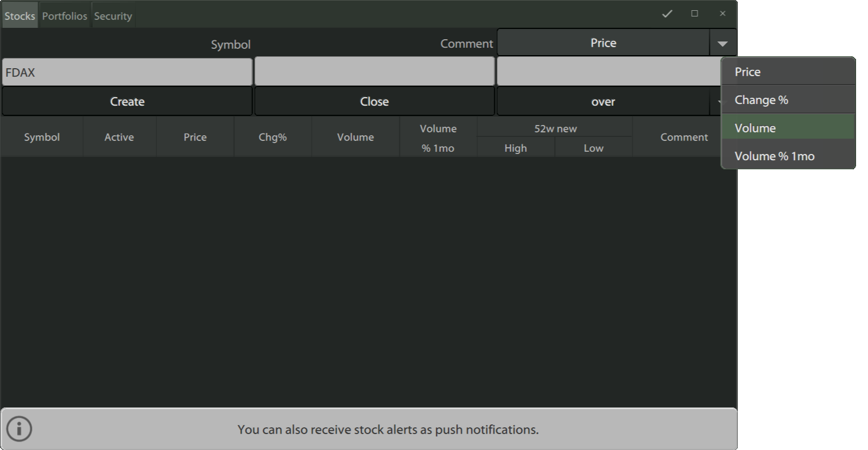
Task: Click the empty Comment input field
Action: (374, 72)
